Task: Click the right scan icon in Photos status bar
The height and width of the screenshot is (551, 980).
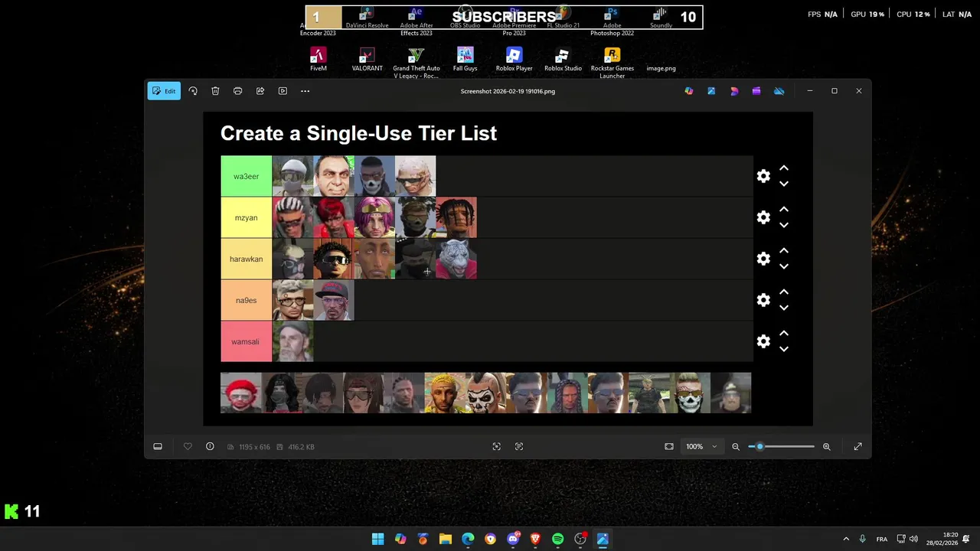Action: (519, 447)
